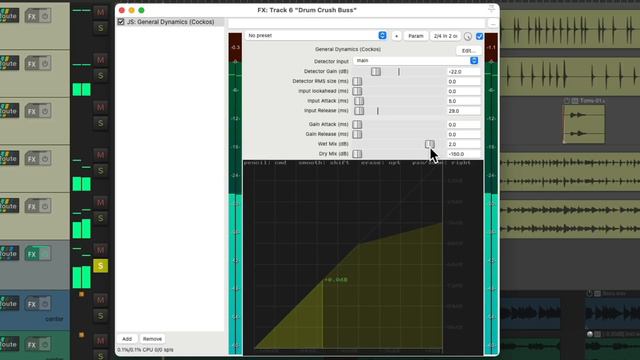The height and width of the screenshot is (360, 640).
Task: Open the 2/4 in 2 out pin connector
Action: click(445, 36)
